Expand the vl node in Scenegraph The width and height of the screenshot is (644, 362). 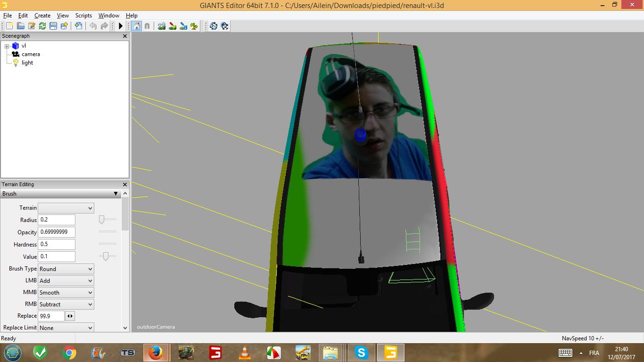click(x=7, y=46)
